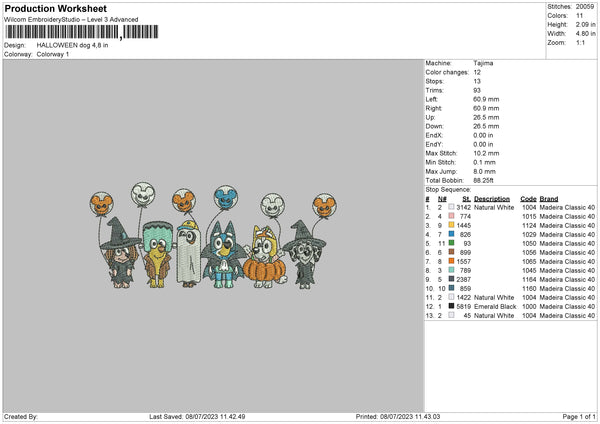Click the leftmost orange pumpkin balloon
The width and height of the screenshot is (600, 424).
(x=101, y=204)
